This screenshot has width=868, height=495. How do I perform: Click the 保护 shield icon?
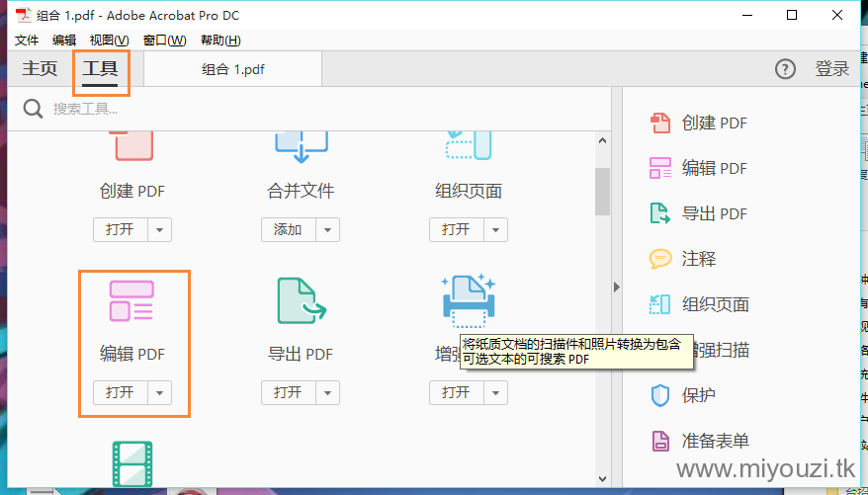coord(659,395)
